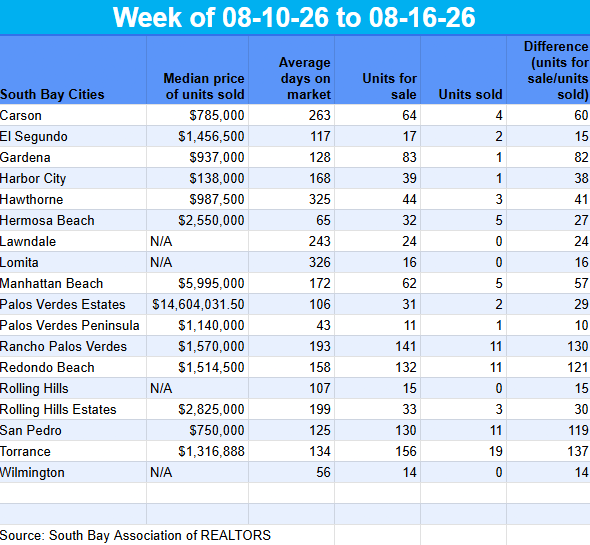Click the Units for sale column header
The image size is (590, 545).
click(377, 70)
